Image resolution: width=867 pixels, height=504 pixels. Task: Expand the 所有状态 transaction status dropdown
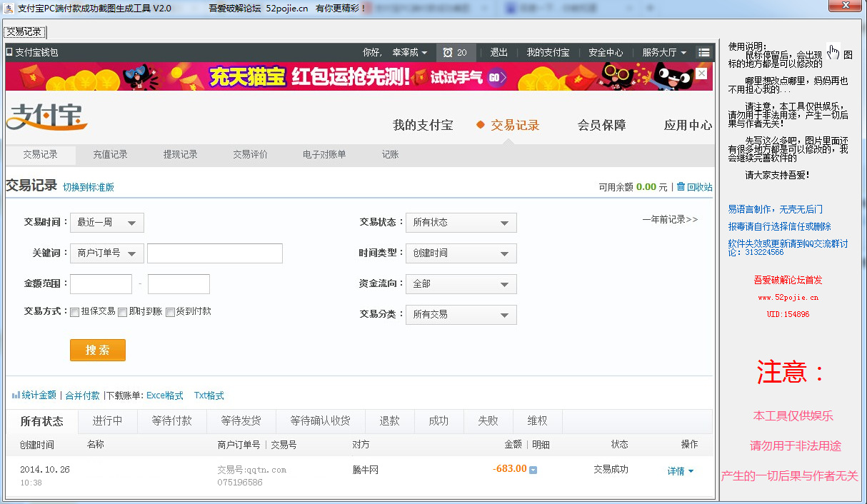[x=461, y=222]
